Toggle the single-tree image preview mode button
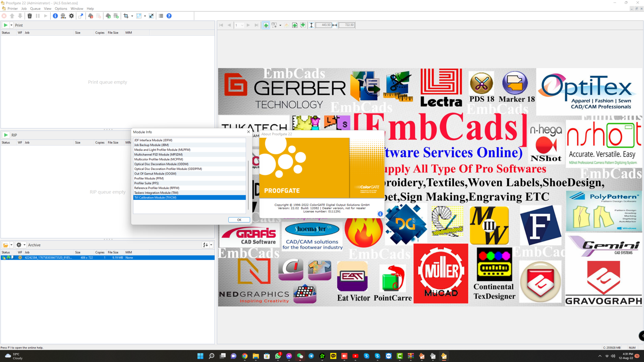Viewport: 644px width, 362px height. (266, 25)
